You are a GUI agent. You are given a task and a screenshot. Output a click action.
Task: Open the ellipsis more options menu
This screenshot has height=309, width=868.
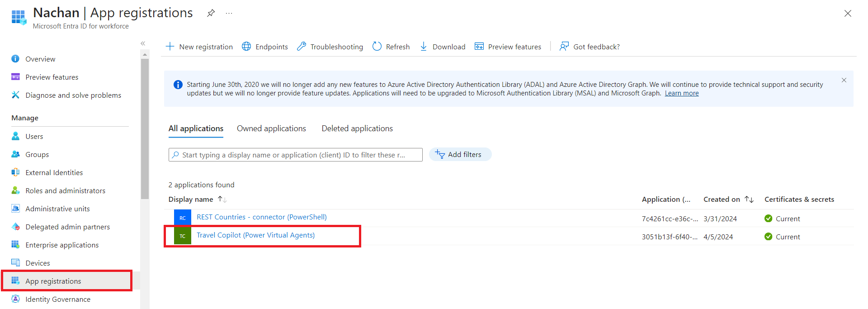click(x=229, y=13)
